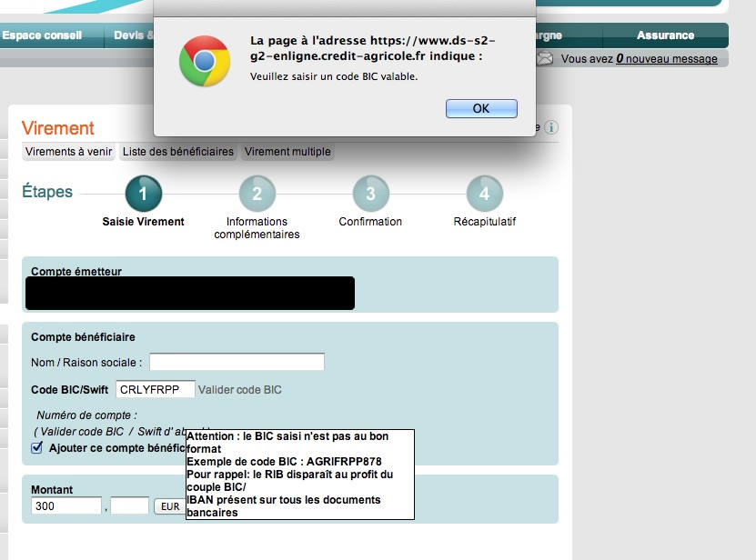Click the step 2 Informations complémentaires circle

coord(257,194)
